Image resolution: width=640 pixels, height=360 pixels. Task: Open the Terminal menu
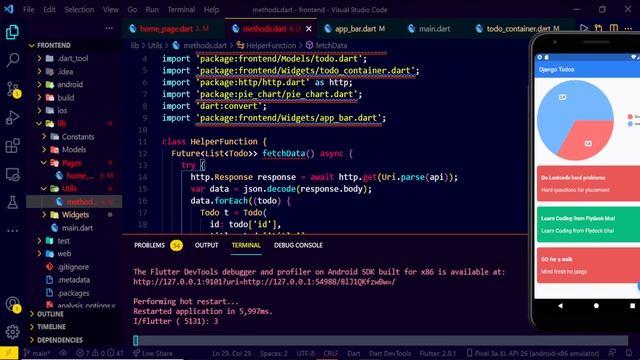click(181, 9)
